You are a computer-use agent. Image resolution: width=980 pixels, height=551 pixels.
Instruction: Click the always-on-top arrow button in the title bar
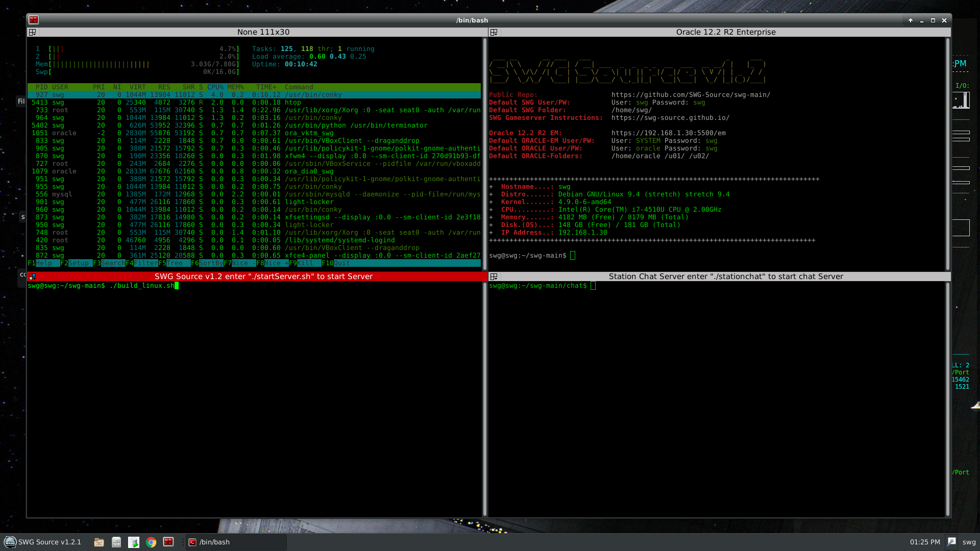point(911,20)
